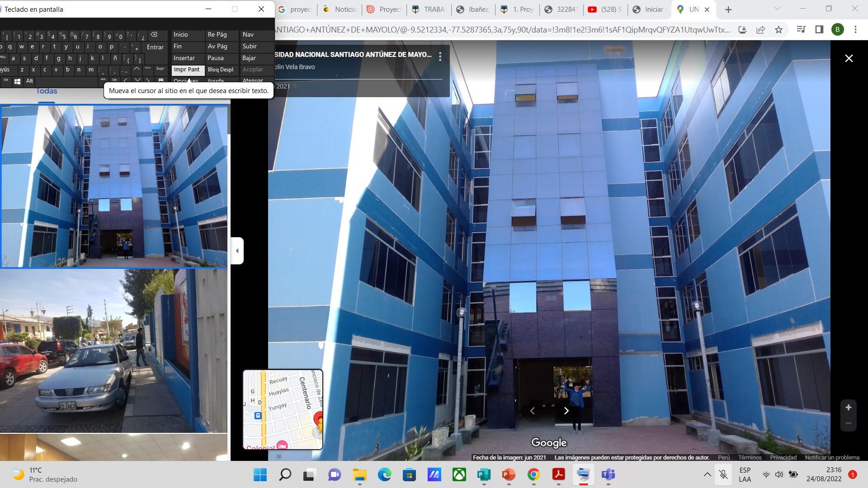The height and width of the screenshot is (488, 868).
Task: Bookmark this page with the star icon
Action: point(778,30)
